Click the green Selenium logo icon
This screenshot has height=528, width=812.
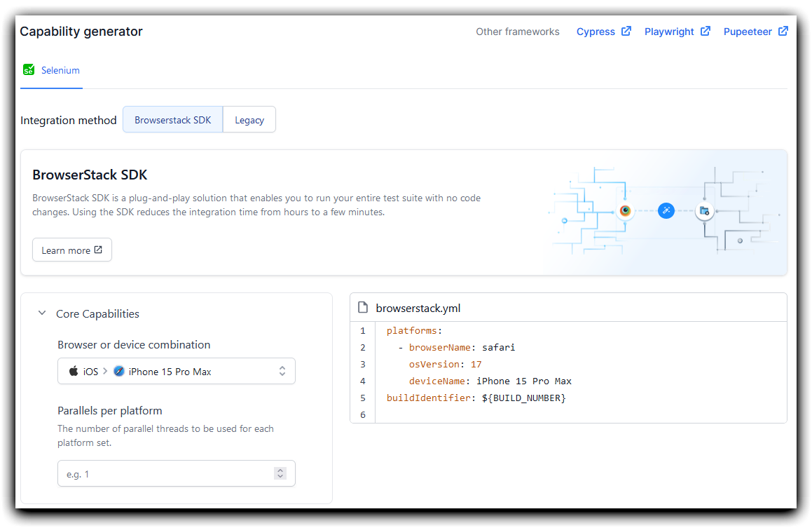[29, 70]
